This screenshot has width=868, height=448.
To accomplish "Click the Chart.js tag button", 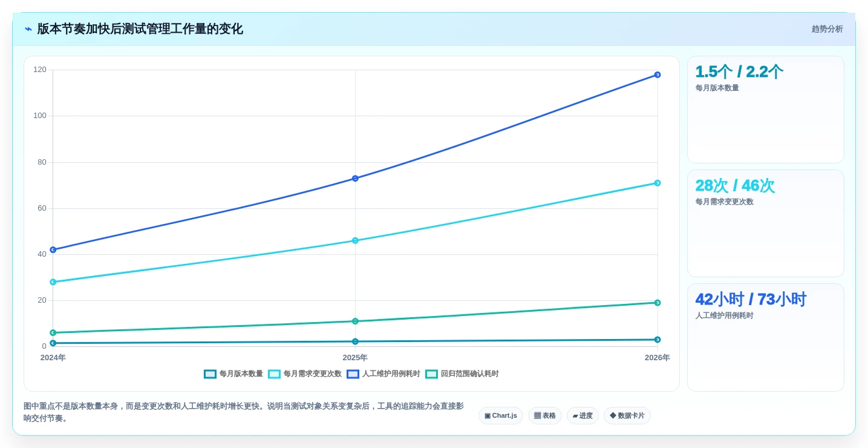I will coord(501,416).
